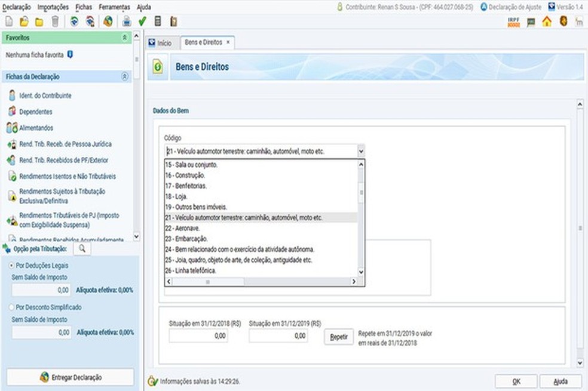This screenshot has height=391, width=588.
Task: Collapse the Favoritos panel chevron
Action: [124, 38]
